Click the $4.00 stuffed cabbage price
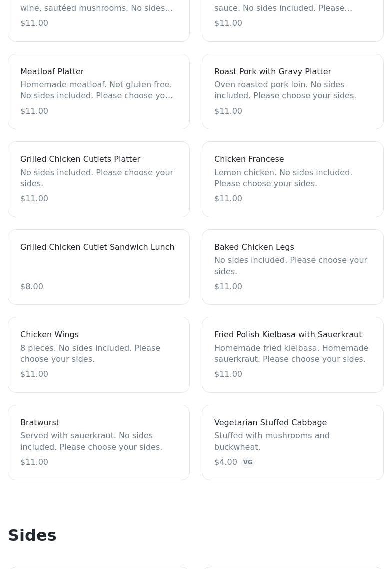The height and width of the screenshot is (569, 392). (x=226, y=462)
